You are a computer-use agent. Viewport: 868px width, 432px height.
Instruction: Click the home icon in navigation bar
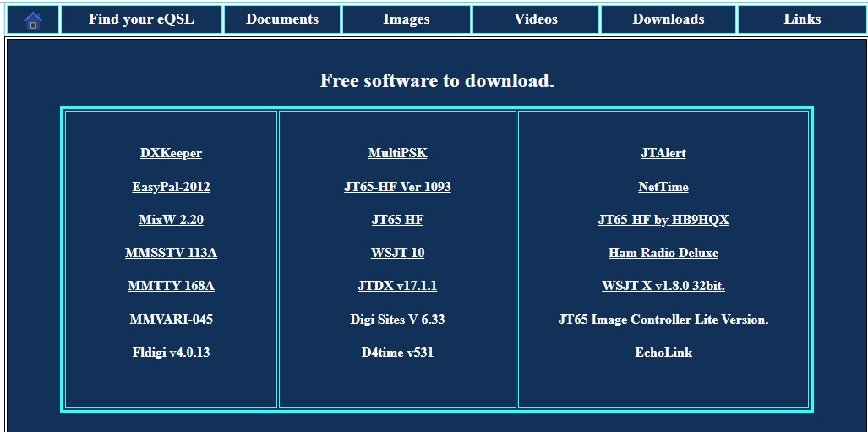tap(33, 20)
